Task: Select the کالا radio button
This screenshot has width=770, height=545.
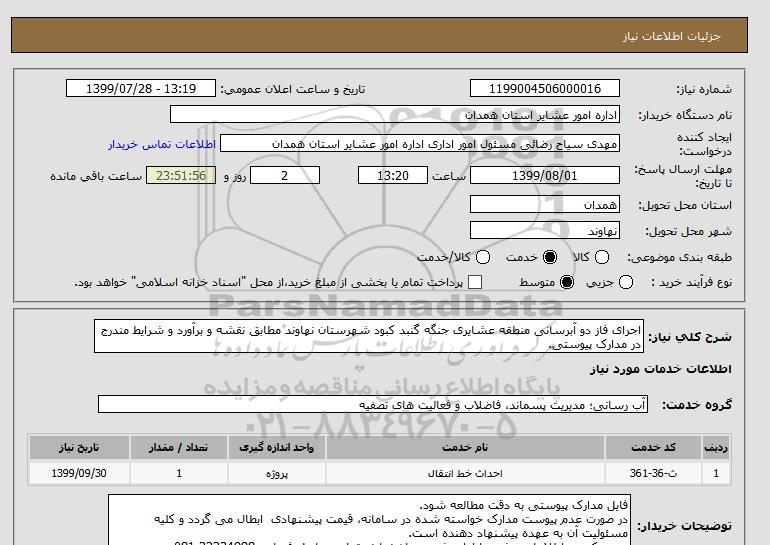Action: click(x=602, y=257)
